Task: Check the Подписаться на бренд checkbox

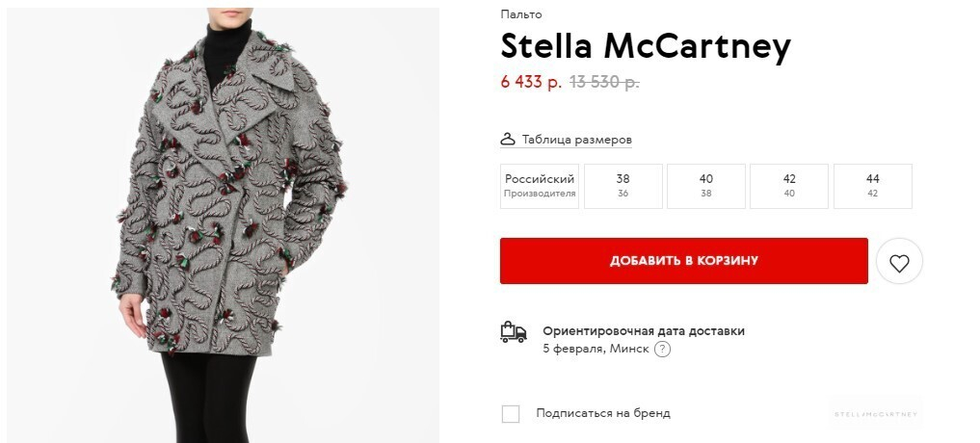Action: [511, 414]
